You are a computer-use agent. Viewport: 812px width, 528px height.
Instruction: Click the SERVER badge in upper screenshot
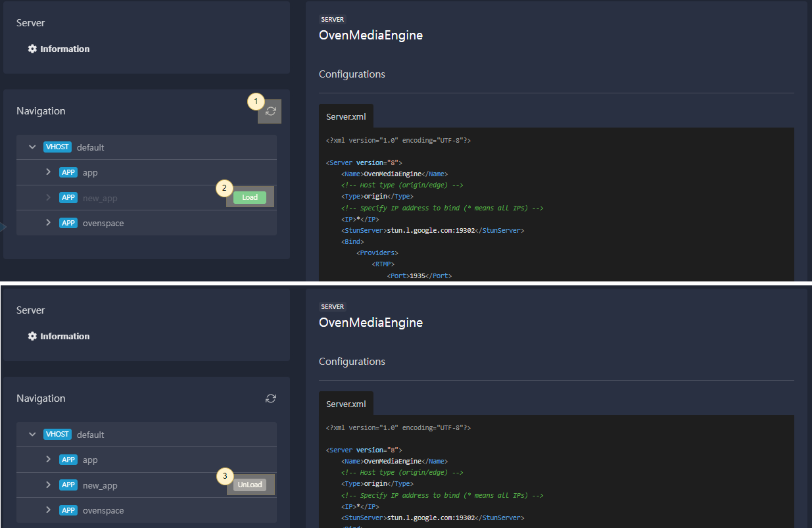pyautogui.click(x=333, y=20)
